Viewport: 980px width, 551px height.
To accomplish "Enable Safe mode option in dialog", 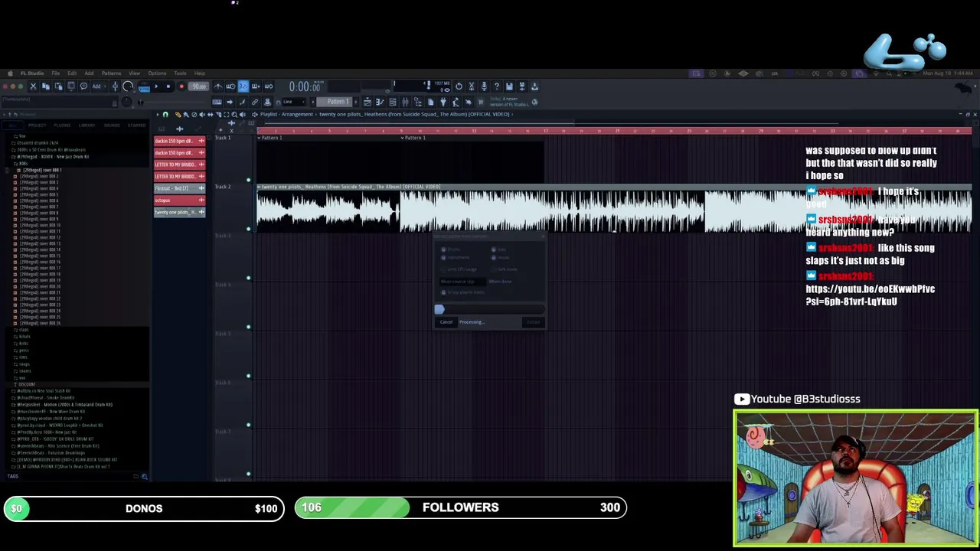I will point(494,269).
